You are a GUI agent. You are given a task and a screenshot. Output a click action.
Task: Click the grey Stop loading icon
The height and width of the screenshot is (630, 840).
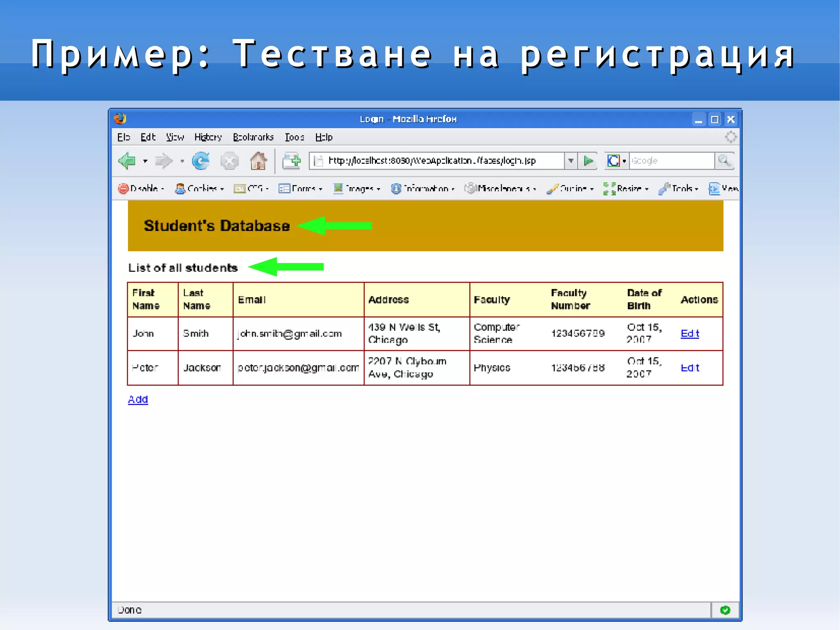pos(229,161)
